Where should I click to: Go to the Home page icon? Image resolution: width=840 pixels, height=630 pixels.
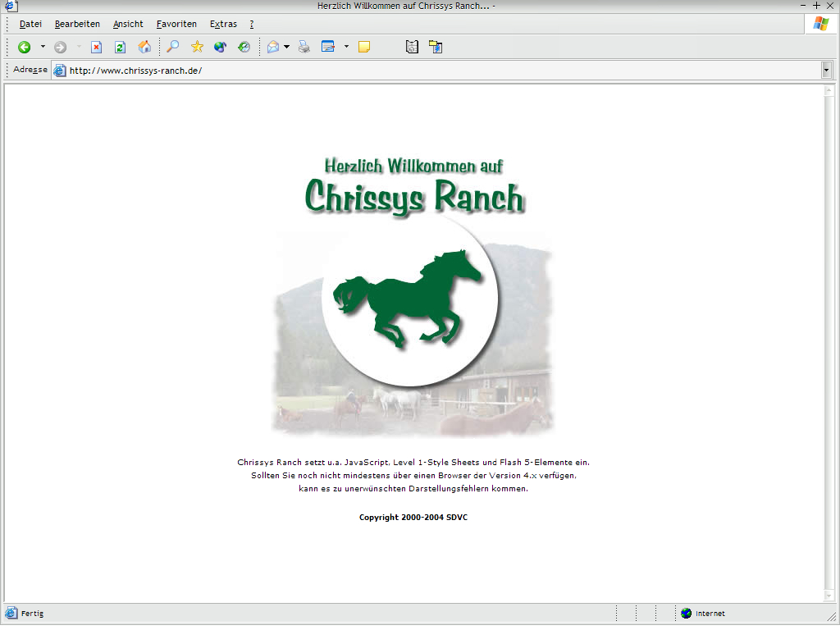(144, 47)
